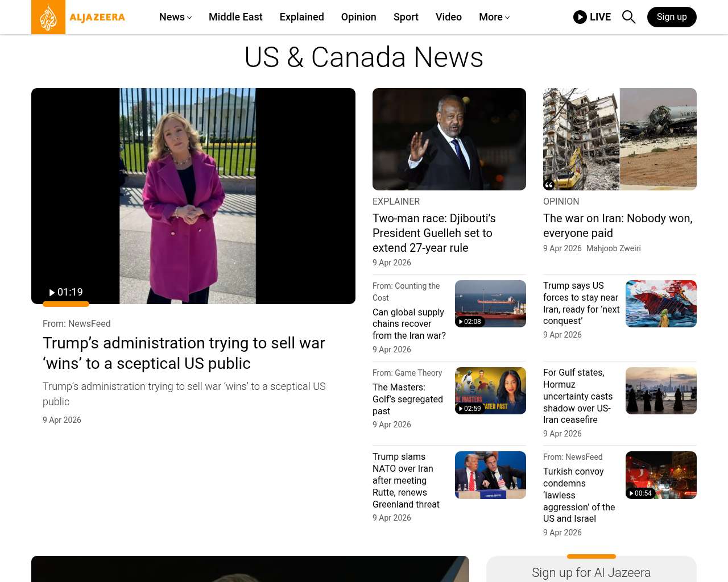The width and height of the screenshot is (728, 582).
Task: Play the 02:08 supply chains video
Action: 470,322
